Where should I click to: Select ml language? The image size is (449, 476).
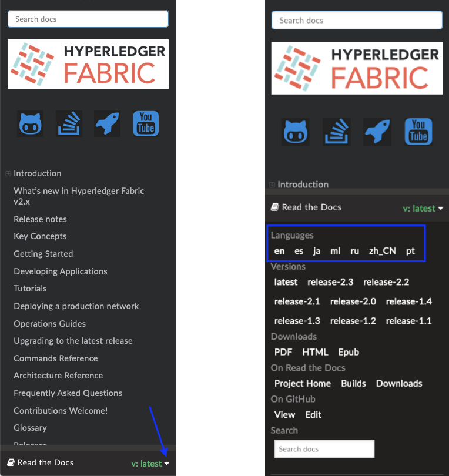pos(335,251)
